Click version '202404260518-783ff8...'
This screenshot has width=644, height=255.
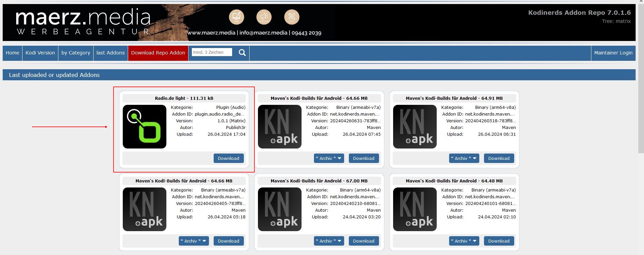(490, 121)
